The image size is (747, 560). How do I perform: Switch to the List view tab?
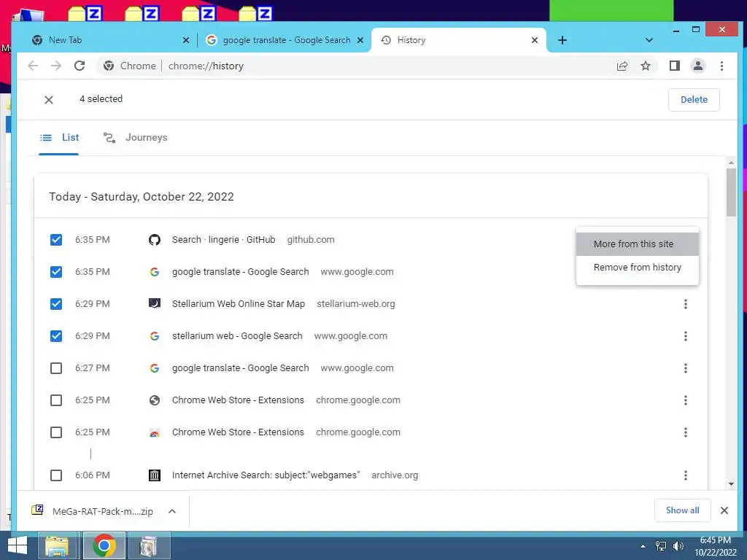(x=59, y=138)
